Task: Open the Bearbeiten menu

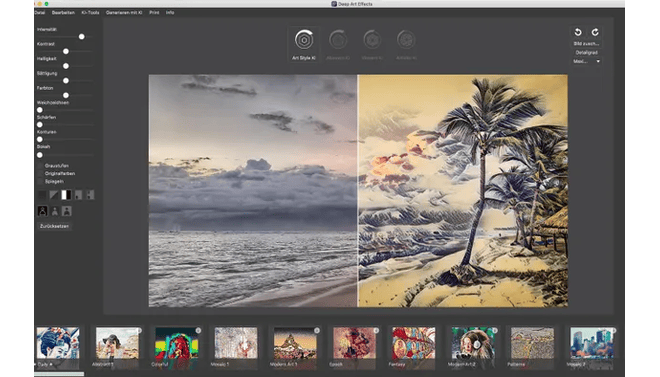Action: coord(63,13)
